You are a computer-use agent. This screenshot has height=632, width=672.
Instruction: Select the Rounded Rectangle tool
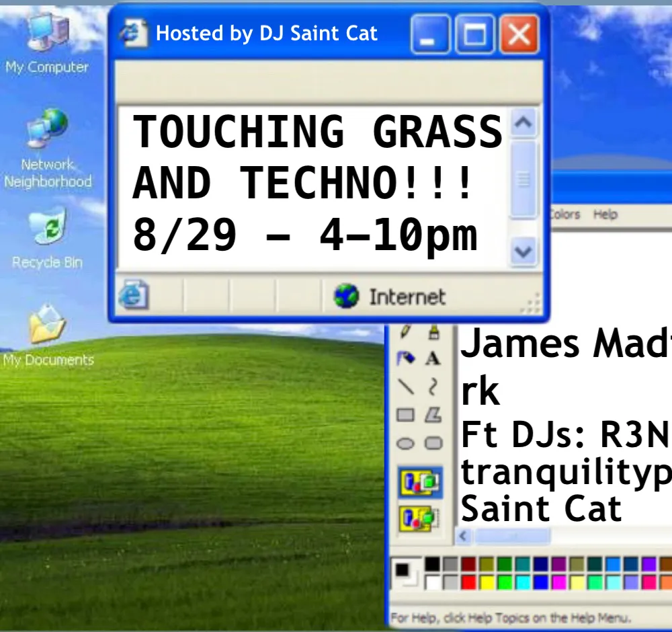(433, 443)
